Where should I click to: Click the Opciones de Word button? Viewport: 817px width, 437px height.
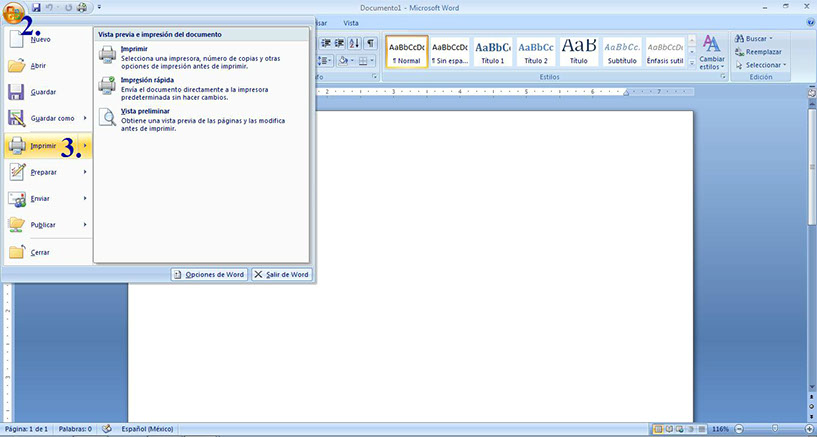[x=209, y=274]
